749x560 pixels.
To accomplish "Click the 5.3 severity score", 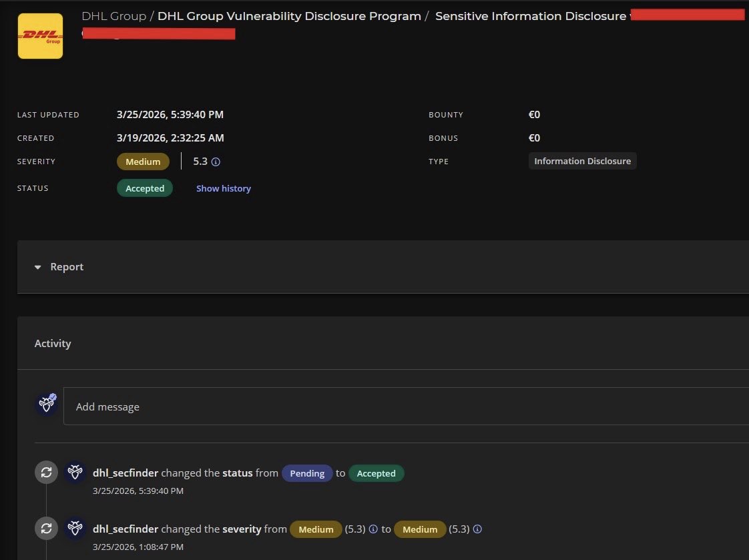I will click(x=200, y=162).
